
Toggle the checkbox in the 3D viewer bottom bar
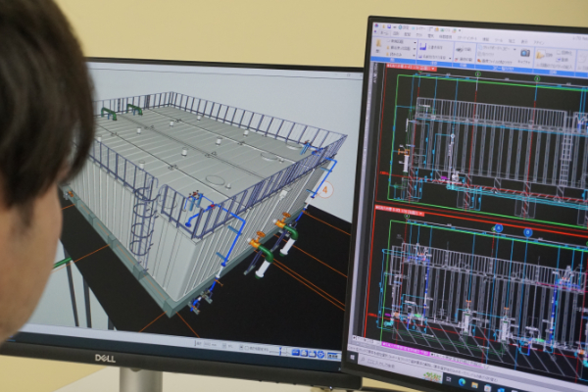[x=247, y=348]
